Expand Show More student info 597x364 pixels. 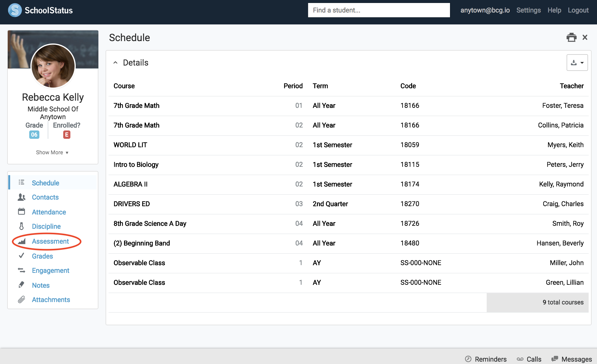click(52, 153)
